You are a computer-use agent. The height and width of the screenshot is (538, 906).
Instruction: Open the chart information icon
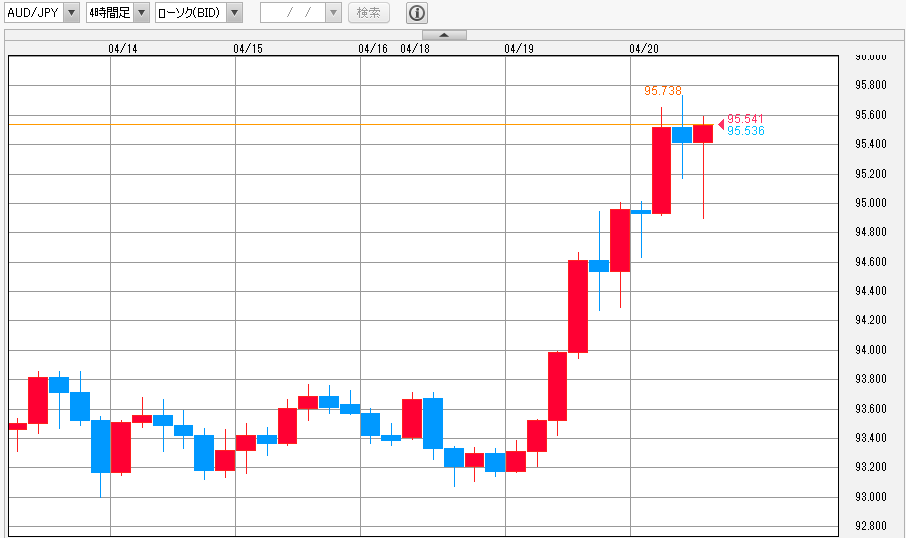(417, 13)
